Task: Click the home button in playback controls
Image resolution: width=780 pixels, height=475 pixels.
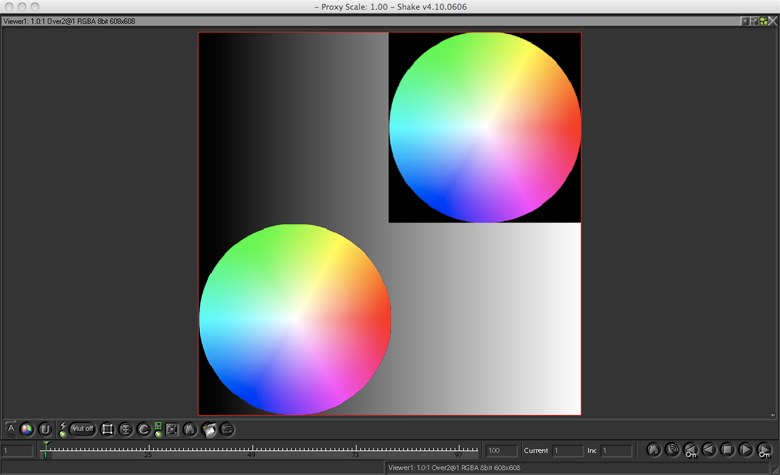Action: [x=654, y=450]
